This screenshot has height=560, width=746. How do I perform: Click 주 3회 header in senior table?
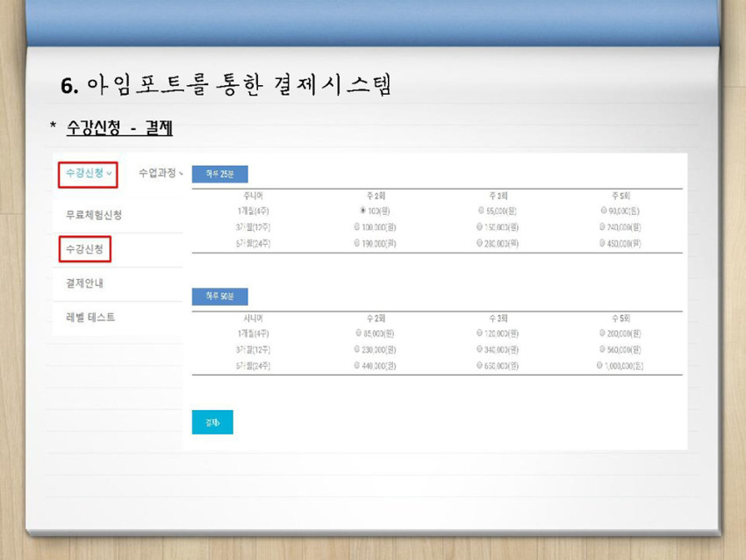click(x=499, y=319)
